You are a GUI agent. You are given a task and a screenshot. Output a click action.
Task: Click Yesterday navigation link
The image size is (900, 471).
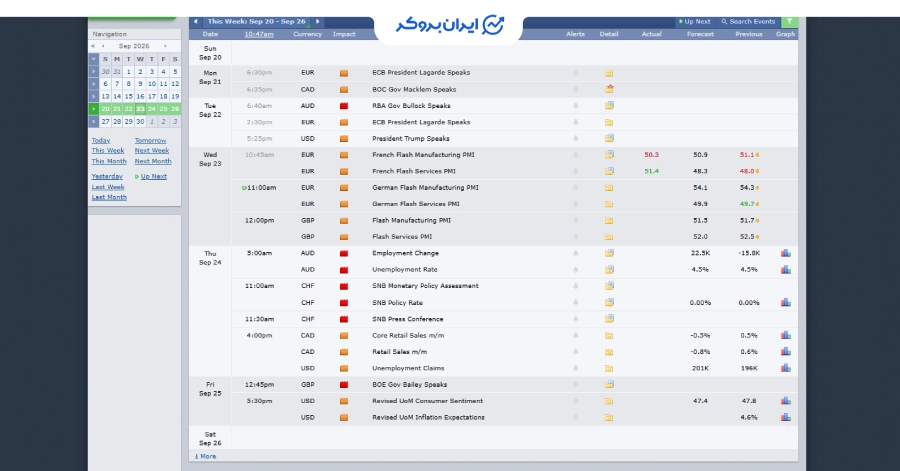point(107,177)
